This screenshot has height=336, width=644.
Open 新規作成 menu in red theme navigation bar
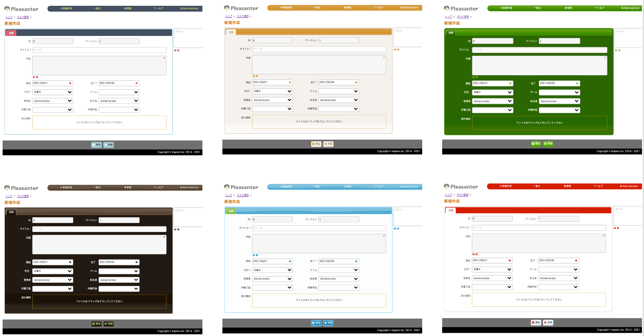(506, 186)
